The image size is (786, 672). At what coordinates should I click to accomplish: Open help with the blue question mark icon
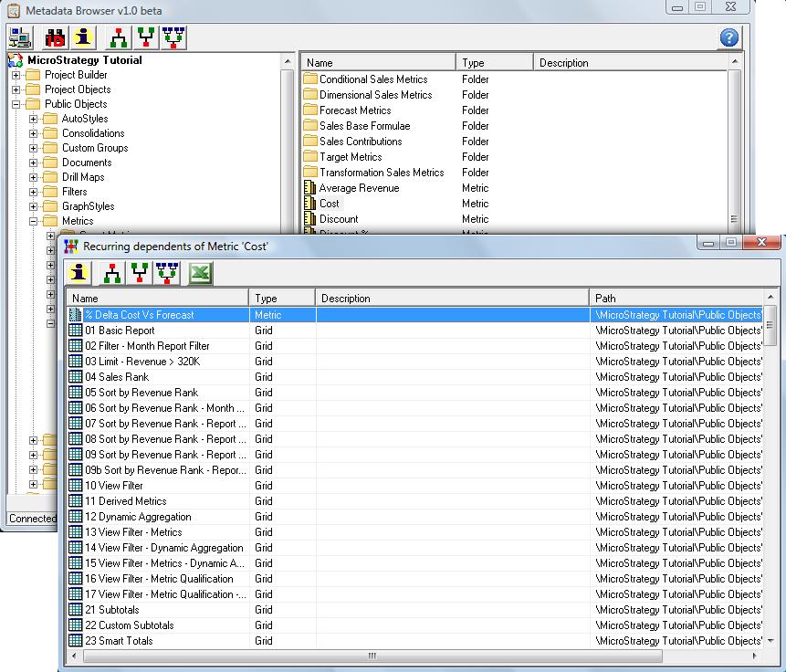pyautogui.click(x=728, y=37)
